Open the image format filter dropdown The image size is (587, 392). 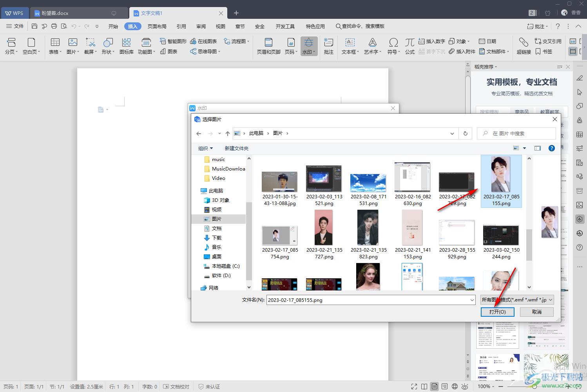pos(517,300)
